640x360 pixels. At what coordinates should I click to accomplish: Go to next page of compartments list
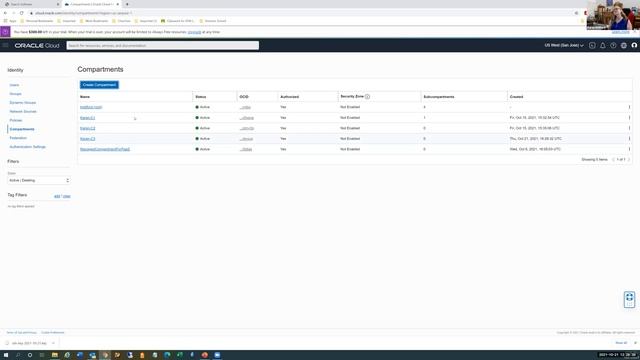pos(629,160)
